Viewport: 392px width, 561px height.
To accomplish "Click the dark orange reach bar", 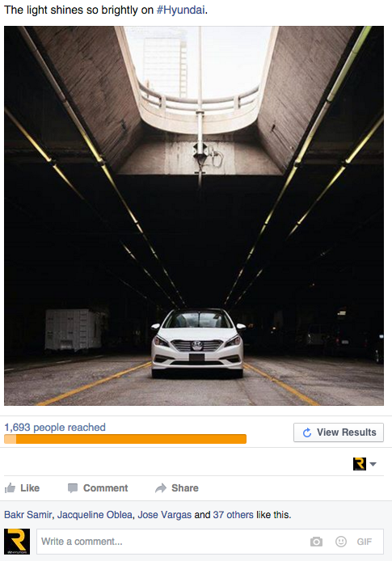I will [131, 439].
